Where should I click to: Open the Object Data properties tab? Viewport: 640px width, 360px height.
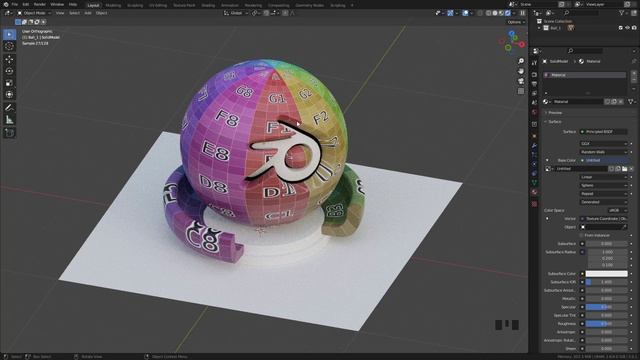534,182
